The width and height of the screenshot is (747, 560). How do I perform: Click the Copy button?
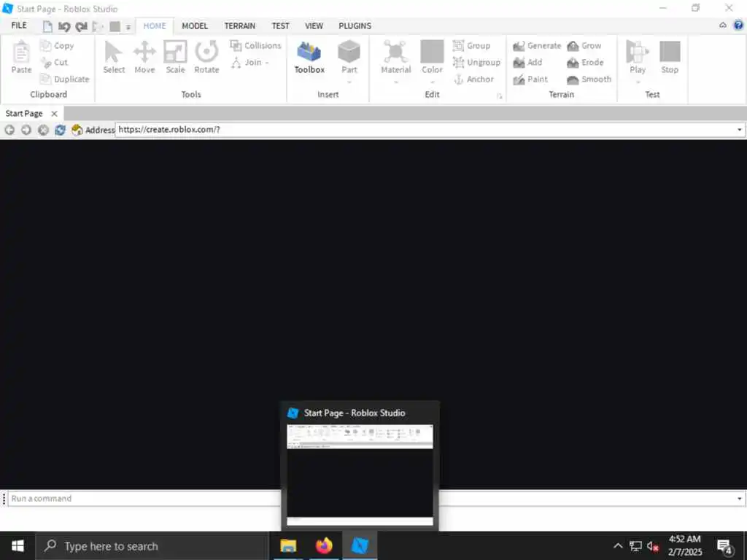coord(57,46)
